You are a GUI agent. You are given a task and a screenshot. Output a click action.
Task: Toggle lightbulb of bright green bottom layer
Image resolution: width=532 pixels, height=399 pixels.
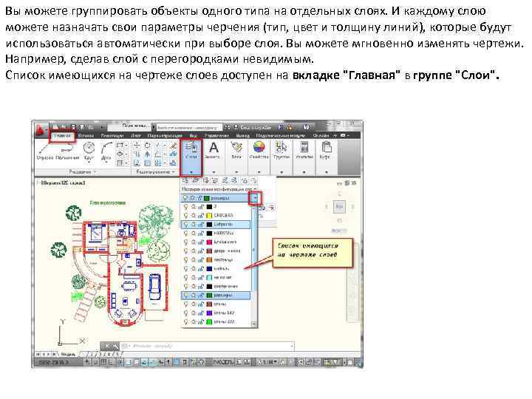185,321
